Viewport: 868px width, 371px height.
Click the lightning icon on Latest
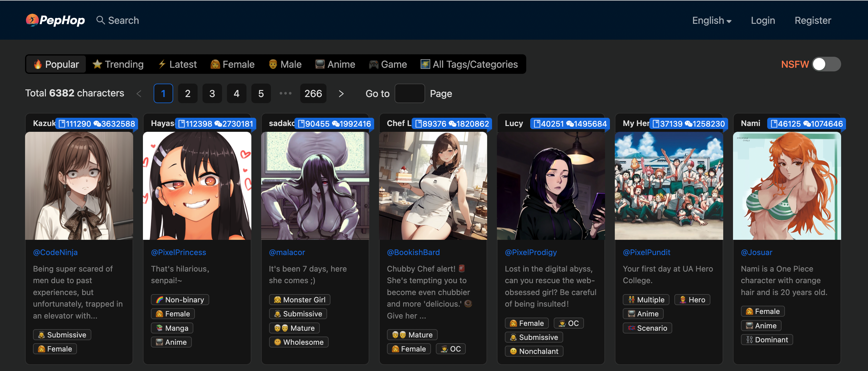[x=162, y=64]
